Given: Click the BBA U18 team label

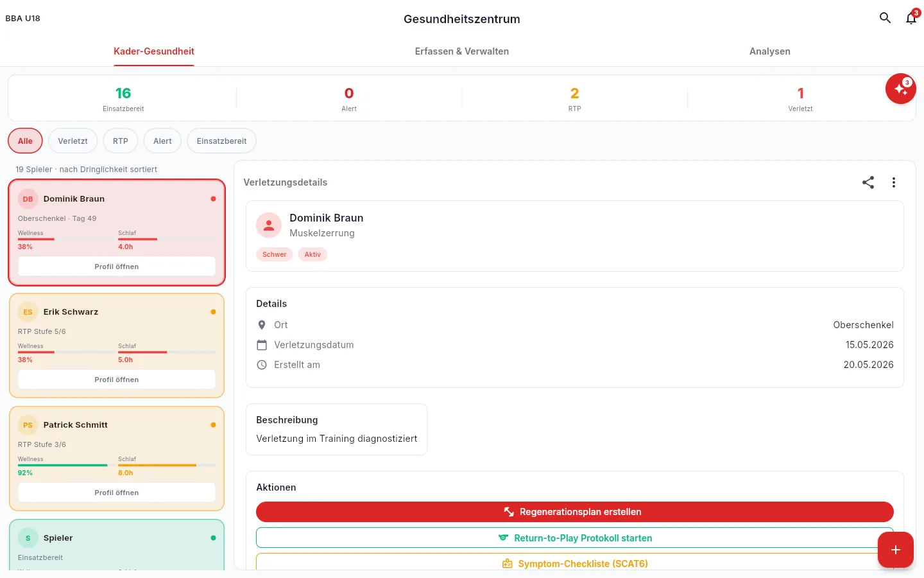Looking at the screenshot, I should pos(23,18).
